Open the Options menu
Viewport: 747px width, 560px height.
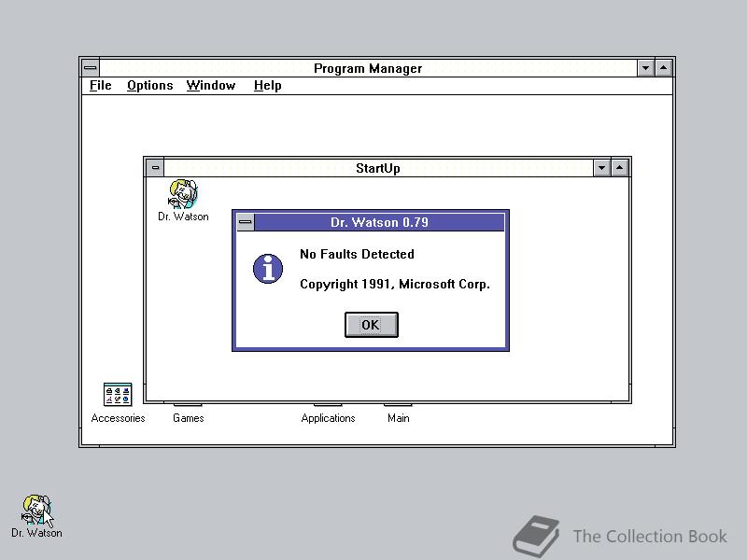click(x=150, y=86)
